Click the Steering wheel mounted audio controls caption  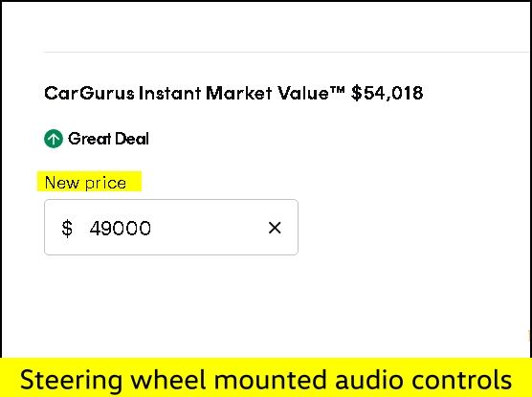266,380
